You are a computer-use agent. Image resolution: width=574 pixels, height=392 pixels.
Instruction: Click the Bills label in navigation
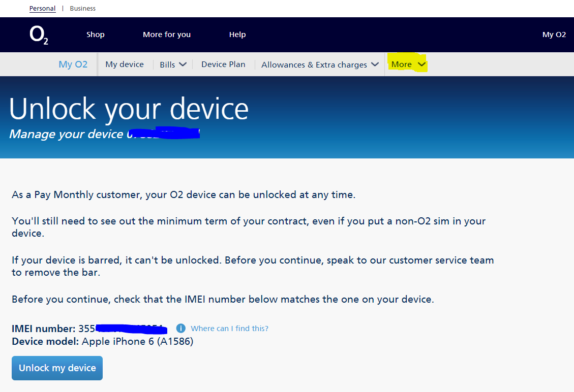tap(167, 64)
